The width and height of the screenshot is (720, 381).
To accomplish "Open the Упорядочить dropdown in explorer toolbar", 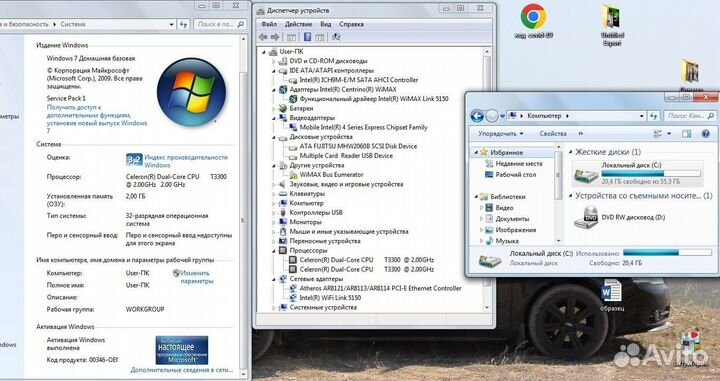I will pyautogui.click(x=501, y=134).
